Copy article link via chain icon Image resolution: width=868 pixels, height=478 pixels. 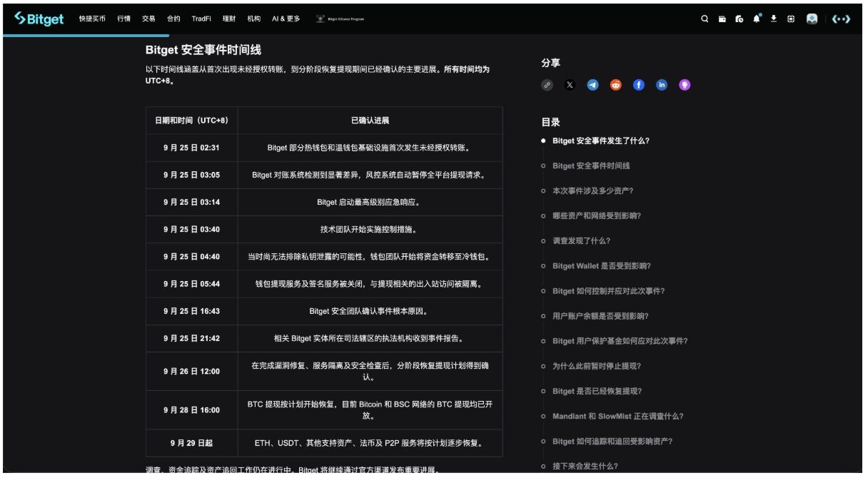click(547, 85)
